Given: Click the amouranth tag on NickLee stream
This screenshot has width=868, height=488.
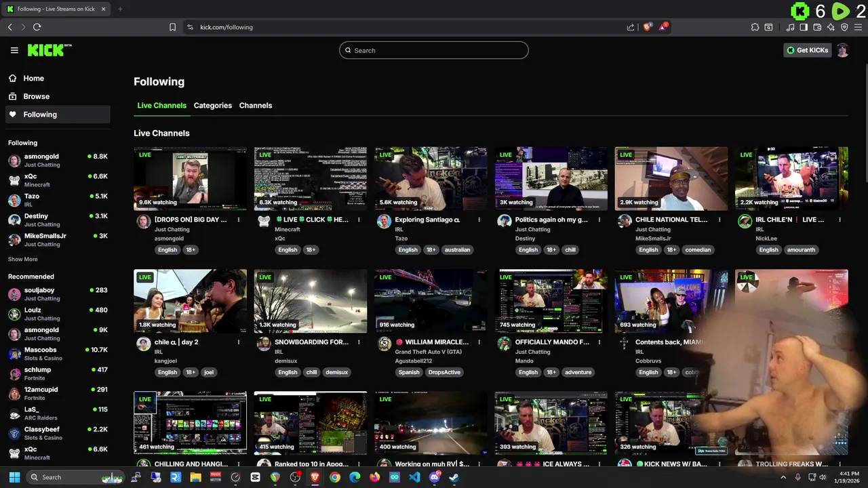Looking at the screenshot, I should click(801, 249).
